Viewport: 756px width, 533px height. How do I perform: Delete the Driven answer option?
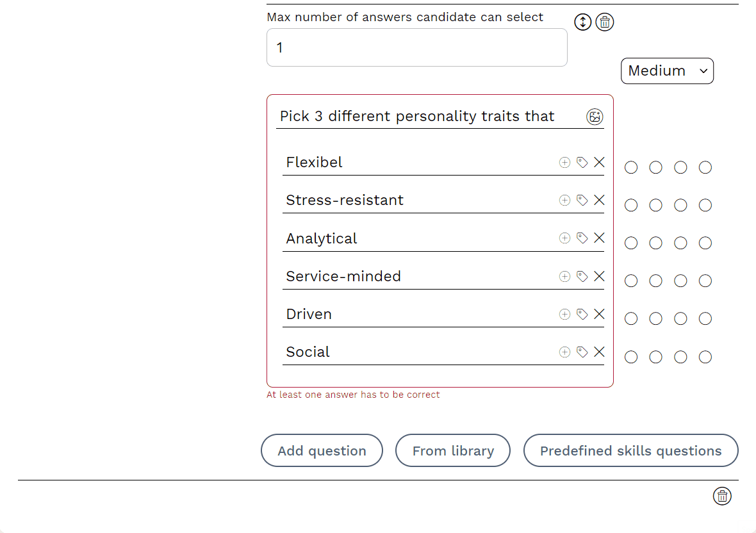click(599, 314)
